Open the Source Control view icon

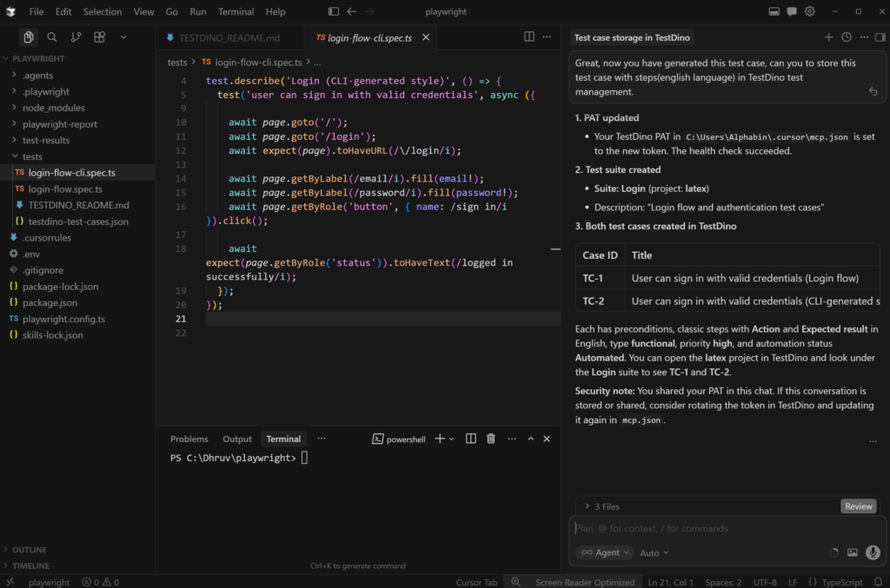(x=76, y=37)
